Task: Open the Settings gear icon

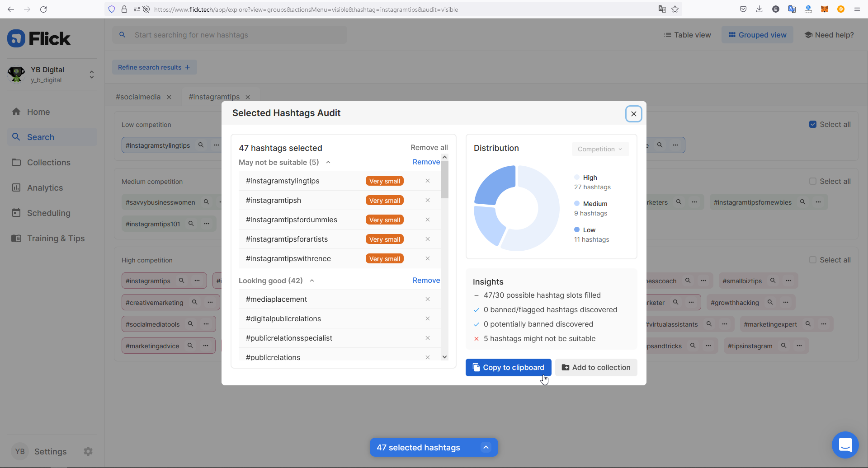Action: point(88,451)
